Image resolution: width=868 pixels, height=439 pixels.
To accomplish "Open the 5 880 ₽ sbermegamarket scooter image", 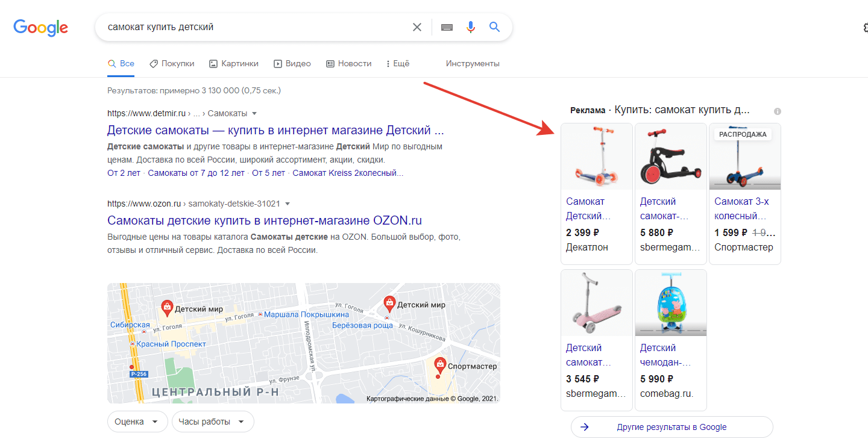I will [671, 157].
